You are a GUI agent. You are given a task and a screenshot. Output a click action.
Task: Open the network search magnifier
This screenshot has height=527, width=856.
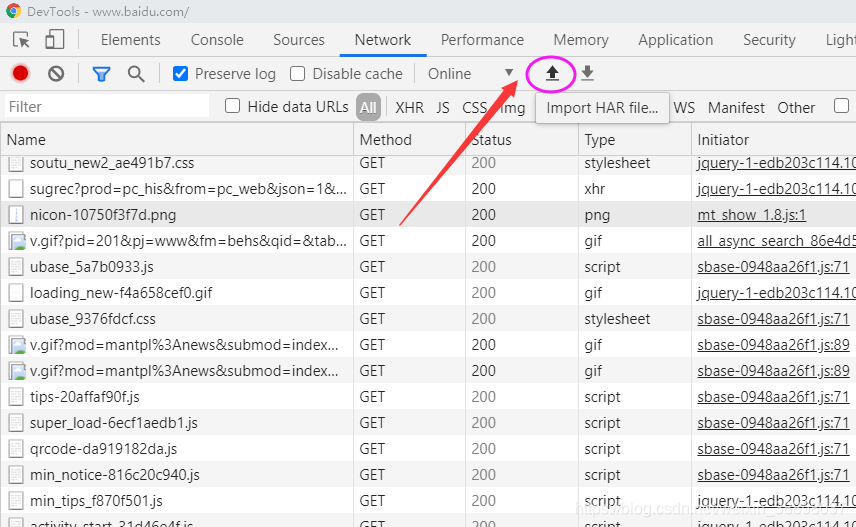click(136, 74)
